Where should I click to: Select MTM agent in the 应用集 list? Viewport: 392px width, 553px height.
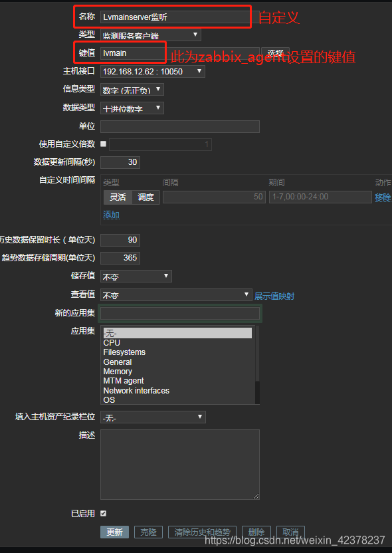177,381
